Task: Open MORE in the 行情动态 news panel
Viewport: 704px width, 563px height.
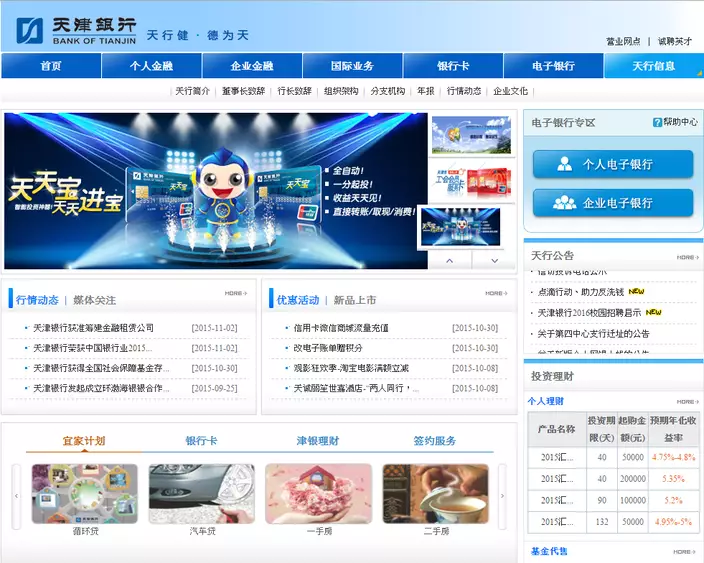Action: click(235, 293)
